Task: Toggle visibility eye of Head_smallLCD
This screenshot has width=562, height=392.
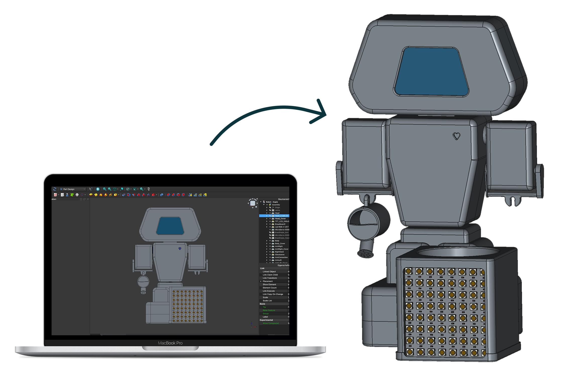Action: (270, 216)
